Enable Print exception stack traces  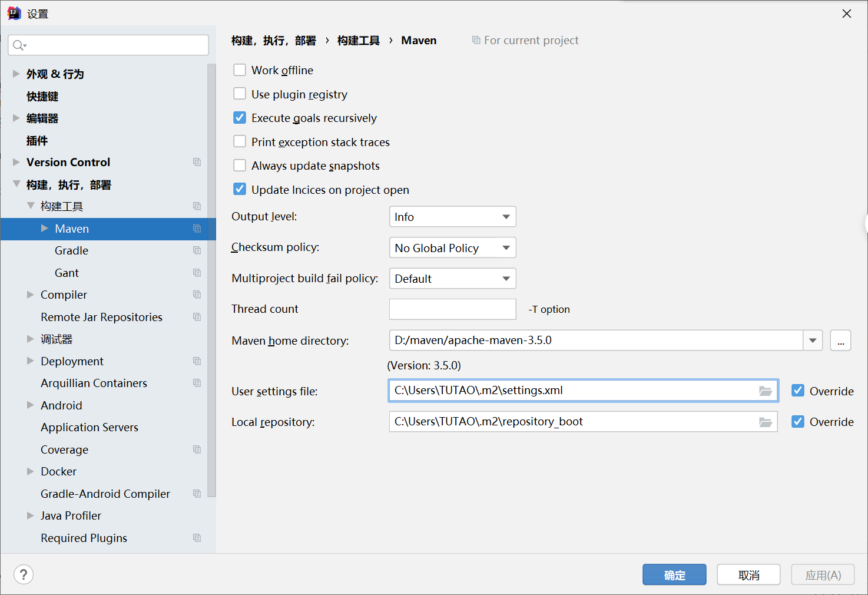click(240, 142)
